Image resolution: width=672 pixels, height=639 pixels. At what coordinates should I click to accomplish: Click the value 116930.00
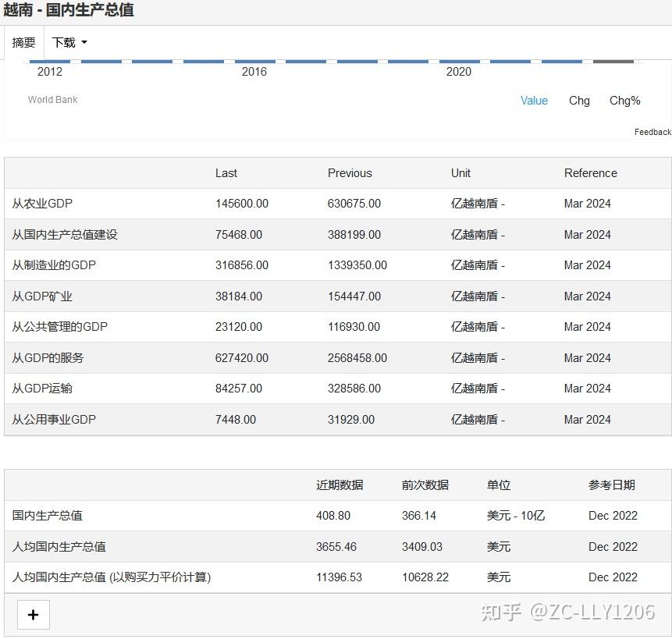[354, 327]
